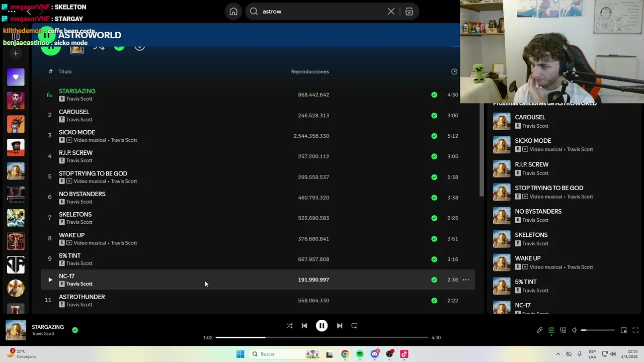This screenshot has height=362, width=644.
Task: Open Liked Songs heart playlist in sidebar
Action: pyautogui.click(x=16, y=77)
